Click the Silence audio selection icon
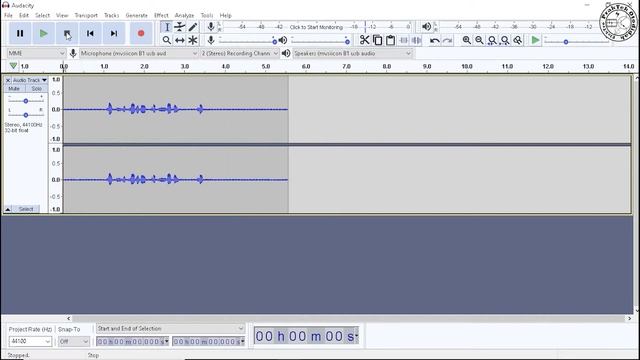This screenshot has width=640, height=360. pyautogui.click(x=416, y=40)
